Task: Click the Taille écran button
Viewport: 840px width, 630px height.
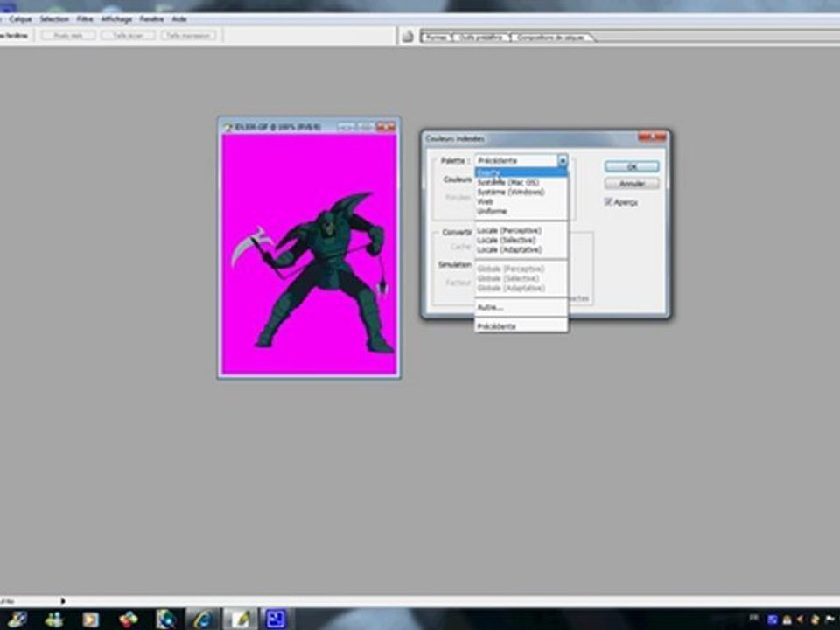Action: [128, 35]
